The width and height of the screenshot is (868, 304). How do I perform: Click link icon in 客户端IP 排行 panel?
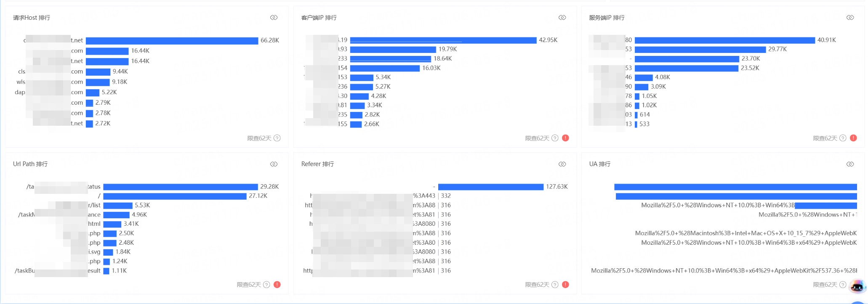(562, 18)
